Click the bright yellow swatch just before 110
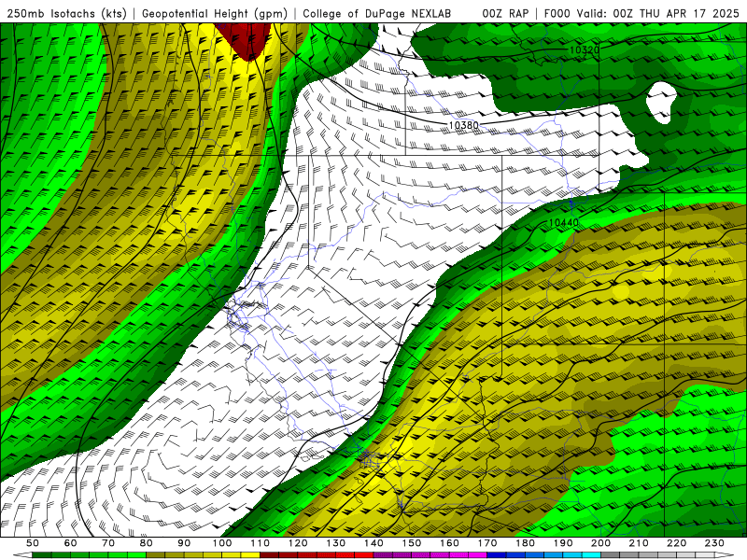 point(250,555)
